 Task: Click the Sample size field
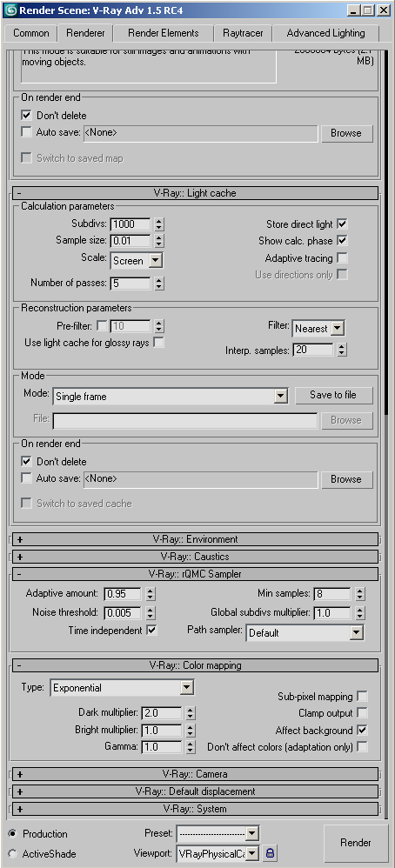coord(131,241)
